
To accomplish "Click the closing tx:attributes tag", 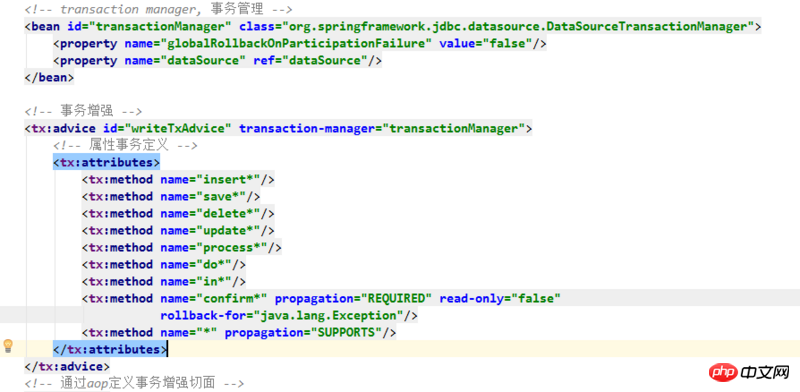I will pos(110,350).
